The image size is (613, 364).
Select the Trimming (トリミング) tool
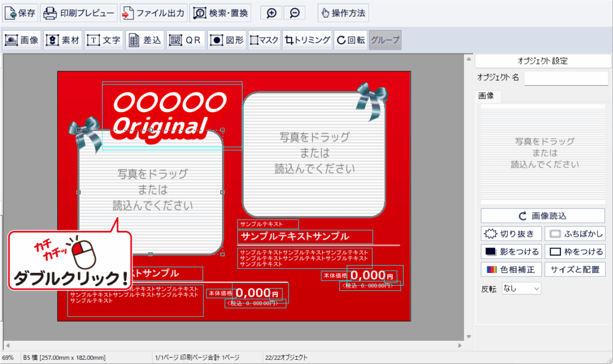(308, 40)
